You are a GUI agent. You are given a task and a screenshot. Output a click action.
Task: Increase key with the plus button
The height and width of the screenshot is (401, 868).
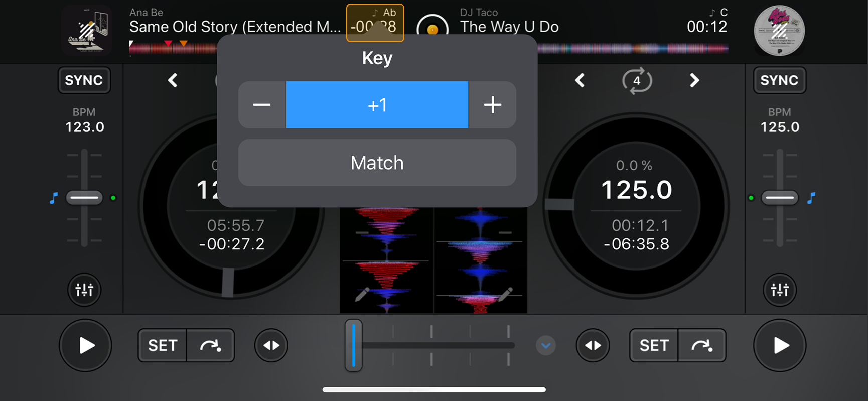click(x=492, y=105)
